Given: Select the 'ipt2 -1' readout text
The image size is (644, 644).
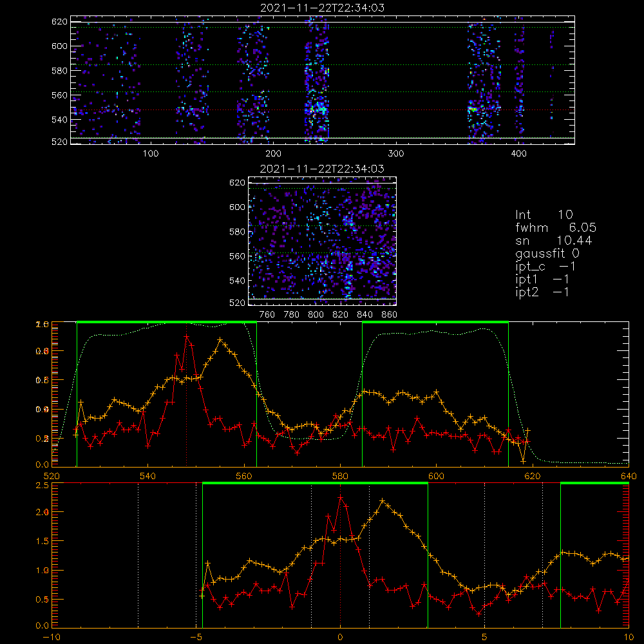Looking at the screenshot, I should click(542, 292).
